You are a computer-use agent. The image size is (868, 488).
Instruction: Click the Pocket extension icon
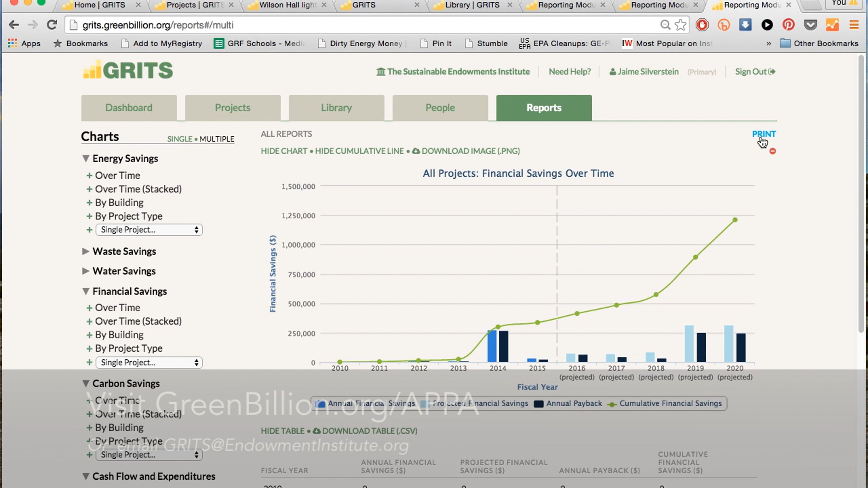pyautogui.click(x=810, y=25)
